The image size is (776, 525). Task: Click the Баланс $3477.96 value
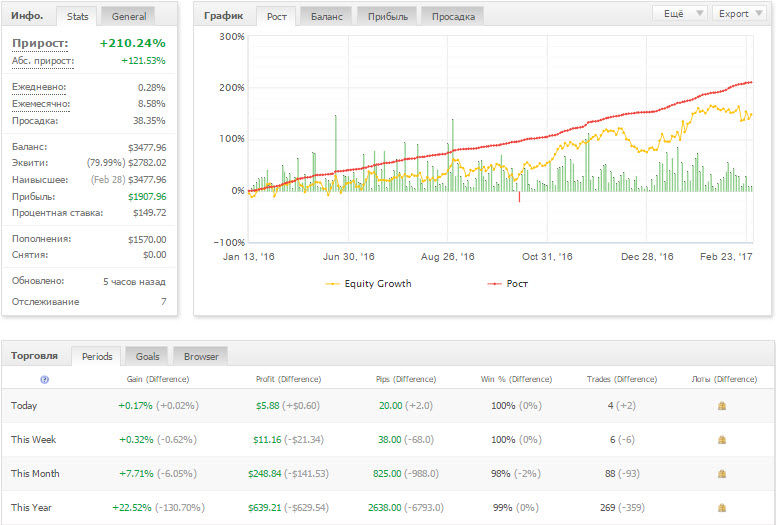[x=147, y=147]
